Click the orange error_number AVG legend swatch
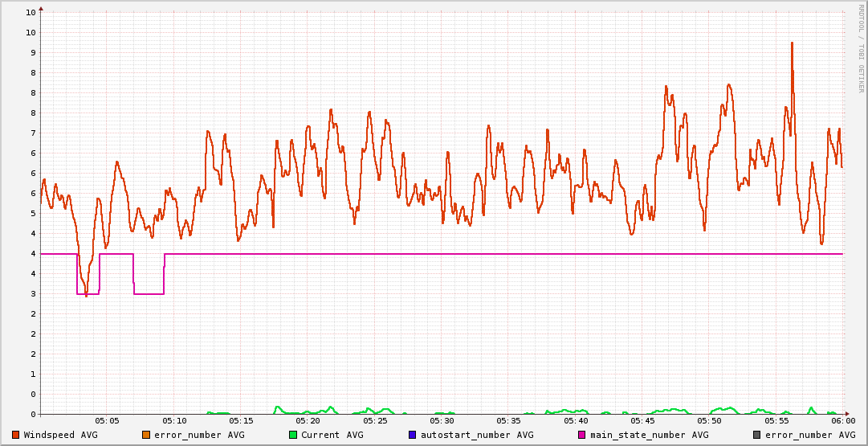The width and height of the screenshot is (868, 446). (146, 435)
